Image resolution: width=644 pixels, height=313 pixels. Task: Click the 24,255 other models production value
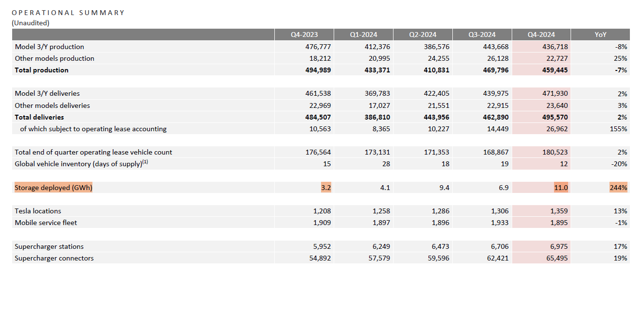click(439, 58)
